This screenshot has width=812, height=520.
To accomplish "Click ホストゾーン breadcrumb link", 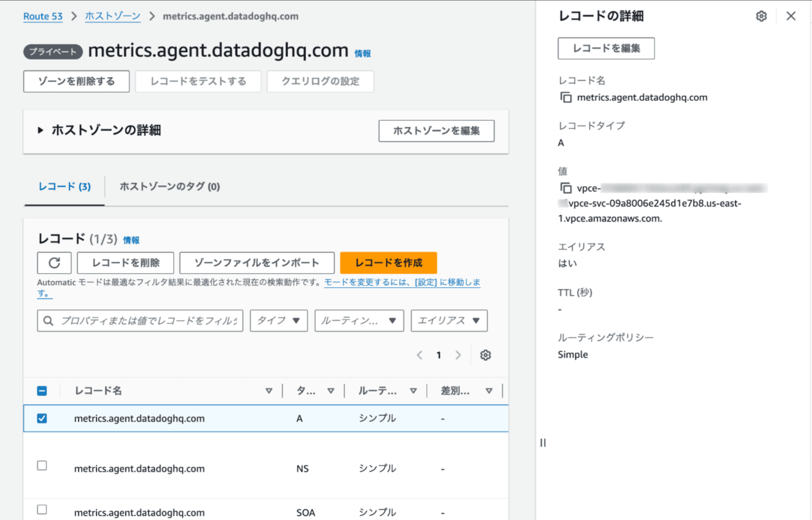I will [112, 16].
